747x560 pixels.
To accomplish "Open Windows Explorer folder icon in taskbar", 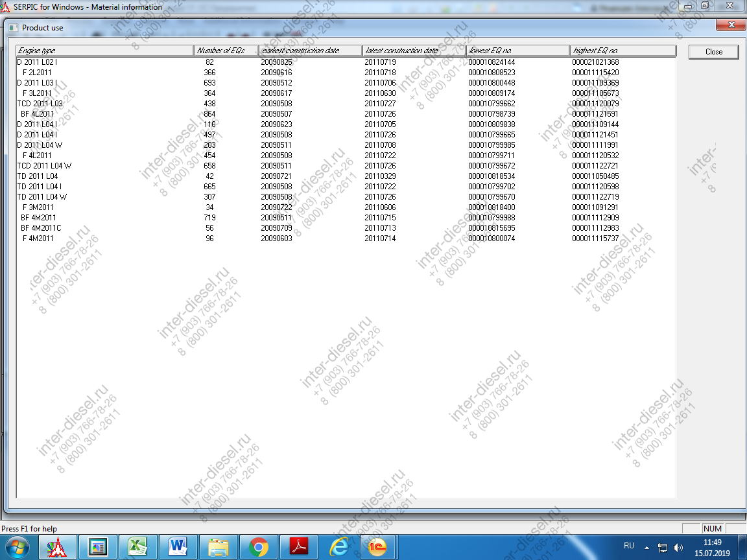I will click(x=218, y=547).
